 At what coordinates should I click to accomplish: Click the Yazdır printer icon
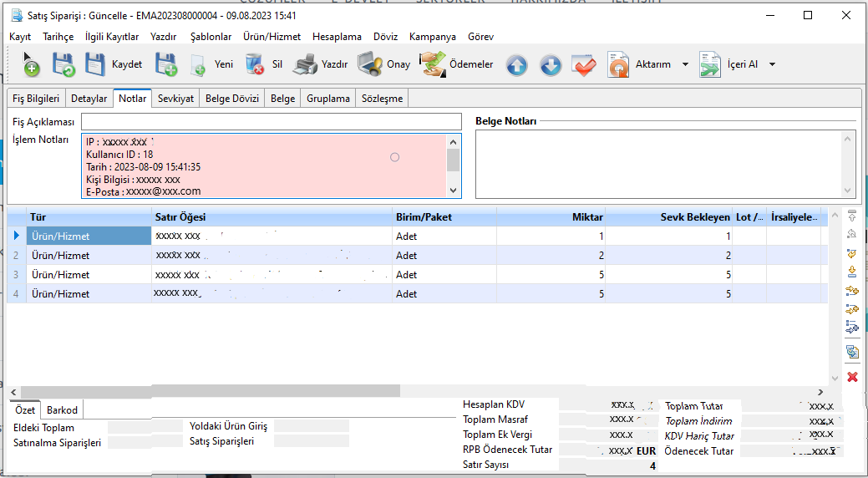306,64
